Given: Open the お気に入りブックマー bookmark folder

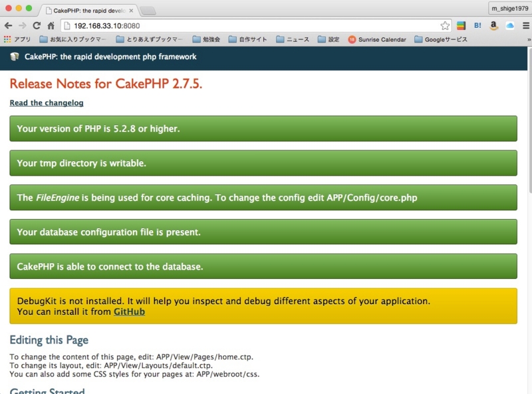Looking at the screenshot, I should pyautogui.click(x=72, y=39).
